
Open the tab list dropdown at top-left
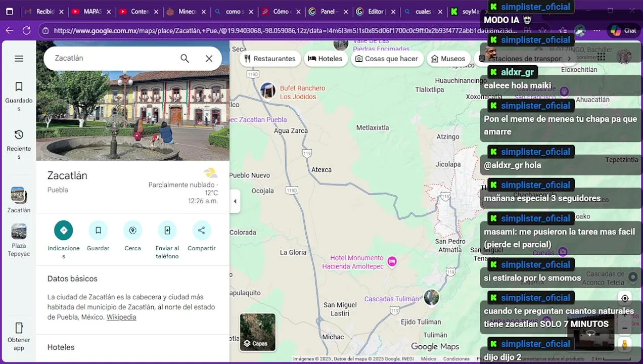click(10, 12)
